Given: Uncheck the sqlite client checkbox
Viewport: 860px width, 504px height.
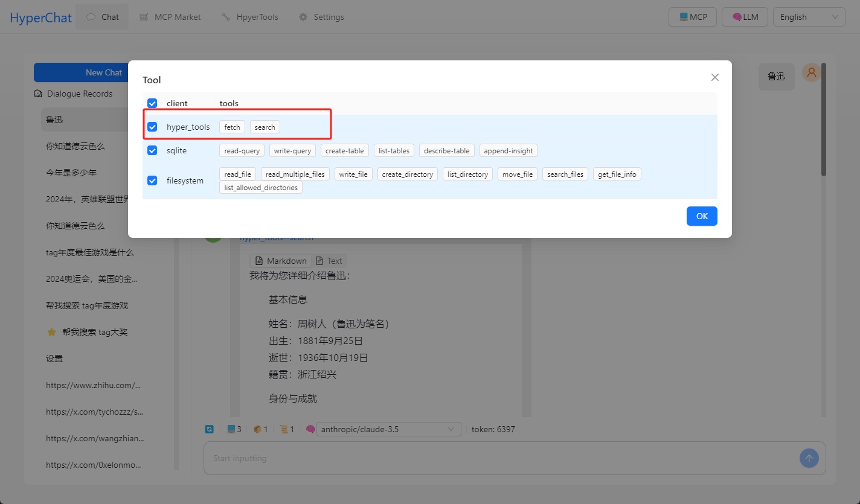Looking at the screenshot, I should pos(152,150).
